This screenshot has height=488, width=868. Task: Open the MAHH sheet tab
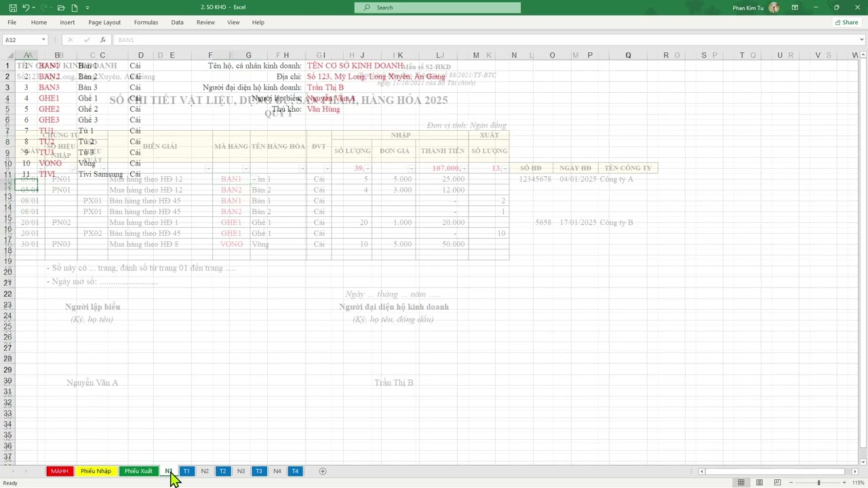[60, 471]
